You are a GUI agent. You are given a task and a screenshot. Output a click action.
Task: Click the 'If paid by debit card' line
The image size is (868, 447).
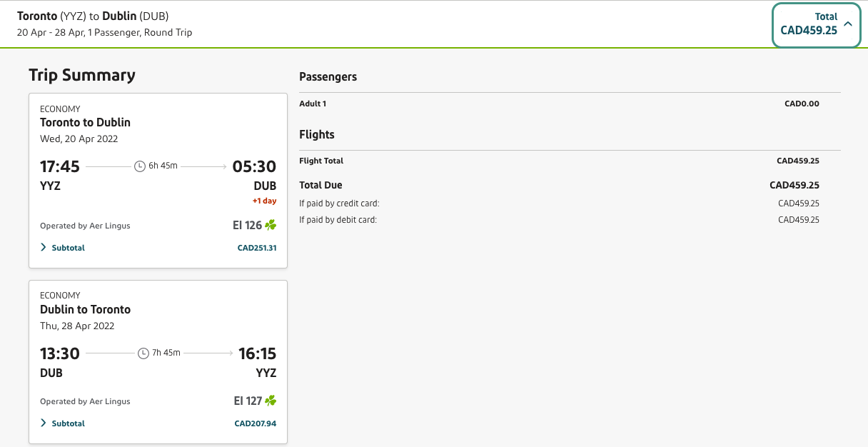[338, 220]
